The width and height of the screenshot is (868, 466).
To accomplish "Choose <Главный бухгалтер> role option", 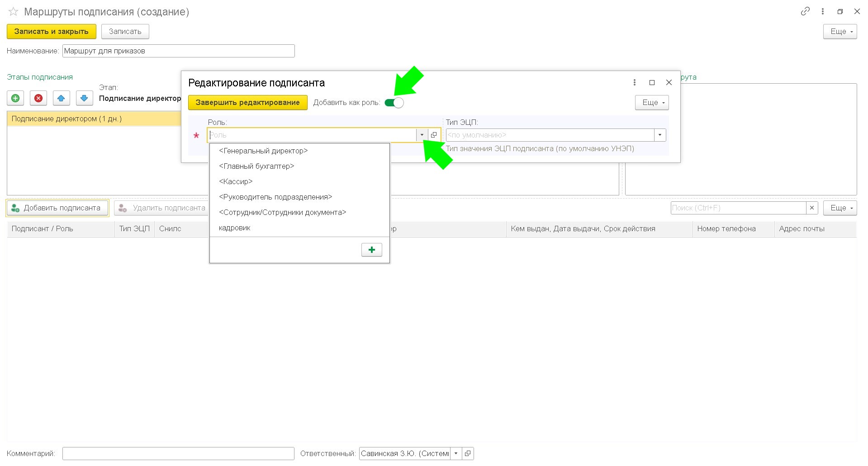I will pyautogui.click(x=256, y=166).
